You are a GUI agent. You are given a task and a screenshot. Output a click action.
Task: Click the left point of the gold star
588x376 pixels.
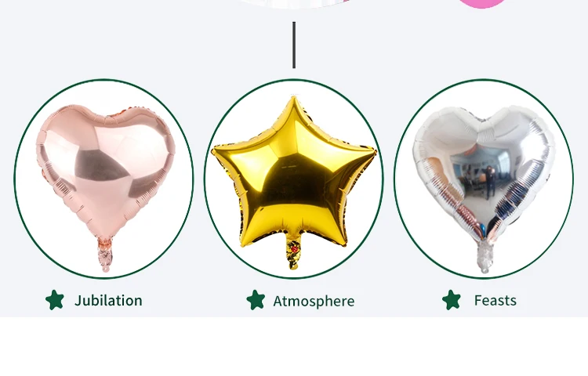click(218, 153)
